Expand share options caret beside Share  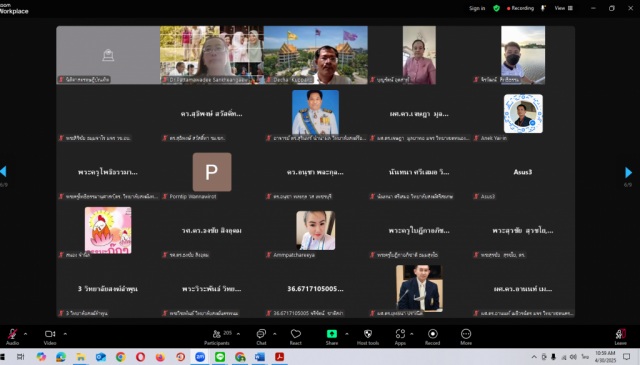[347, 334]
